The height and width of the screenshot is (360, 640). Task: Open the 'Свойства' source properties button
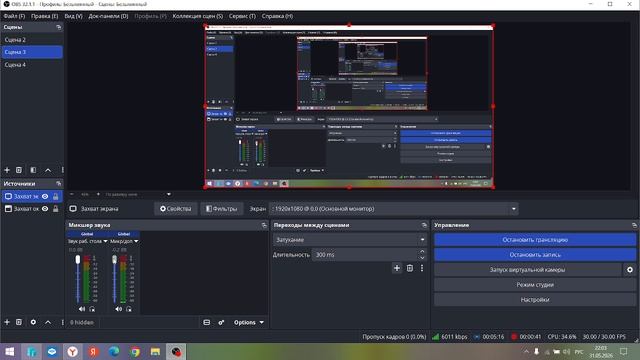(176, 209)
